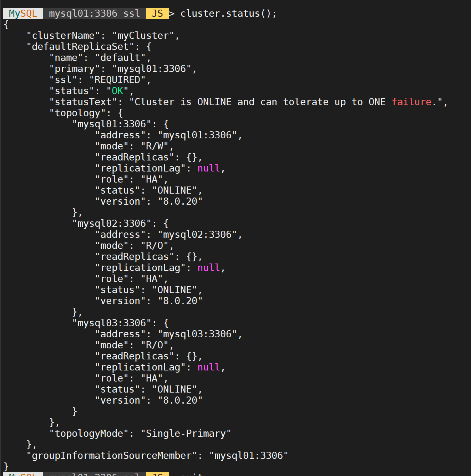Click the ONLINE status under mysql02
Viewport: 471px width, 476px height.
click(x=174, y=290)
